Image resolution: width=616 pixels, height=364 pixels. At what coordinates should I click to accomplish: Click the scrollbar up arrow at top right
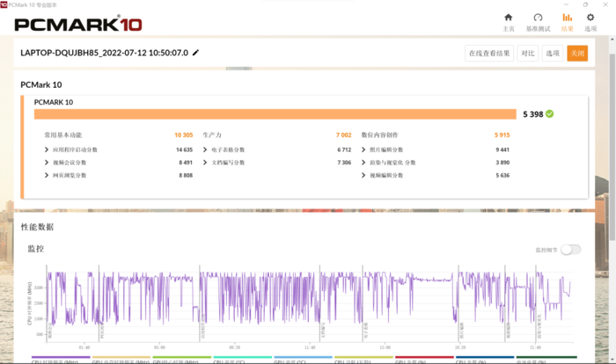pyautogui.click(x=612, y=40)
